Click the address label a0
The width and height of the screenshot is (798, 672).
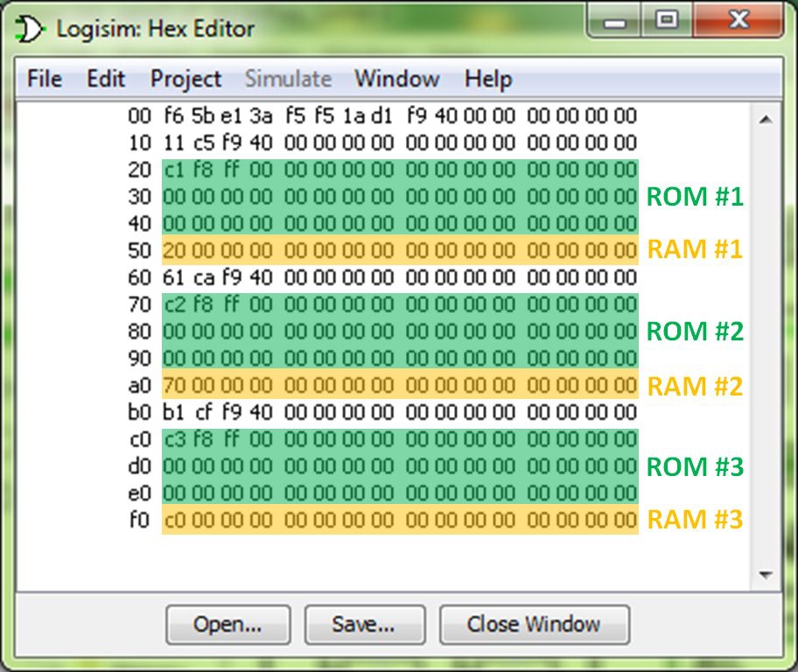pos(139,385)
